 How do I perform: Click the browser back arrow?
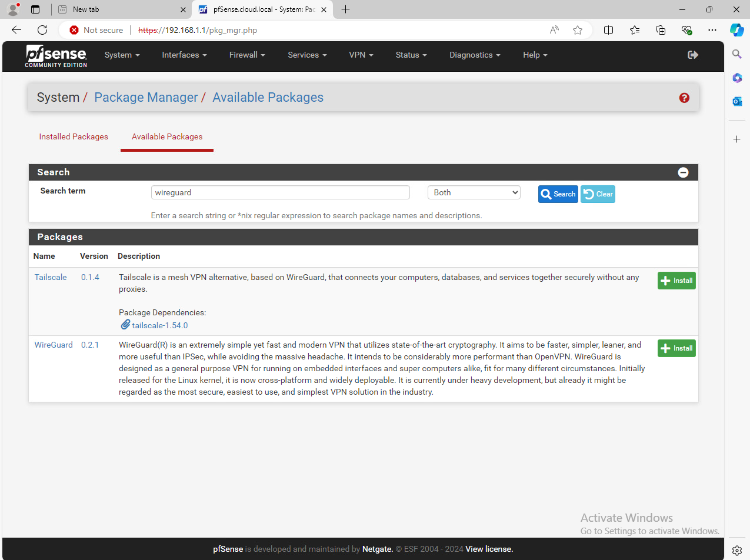coord(16,30)
